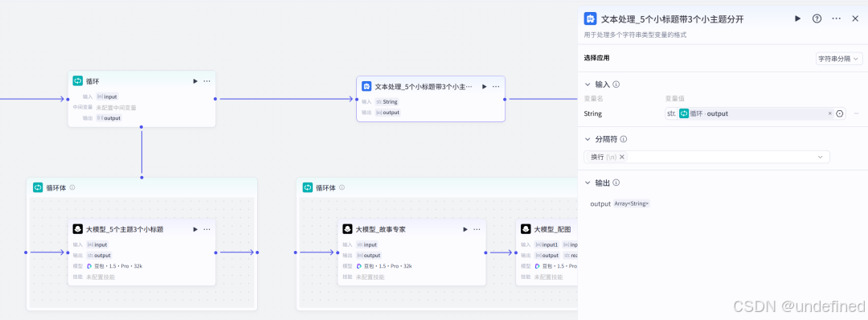Click left 循环体 container loop icon
The image size is (868, 320).
coord(38,187)
